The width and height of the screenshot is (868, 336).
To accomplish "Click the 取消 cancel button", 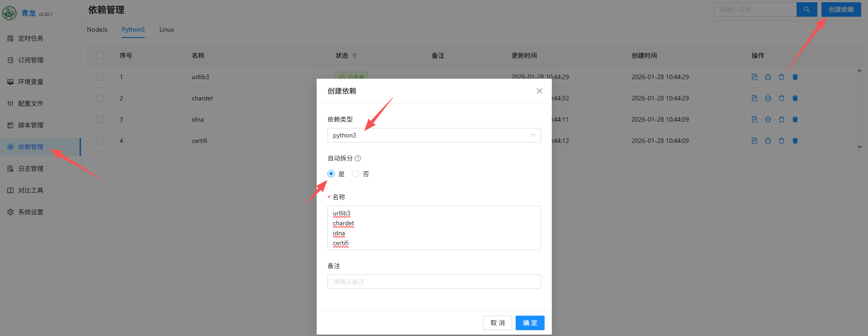I will (497, 323).
